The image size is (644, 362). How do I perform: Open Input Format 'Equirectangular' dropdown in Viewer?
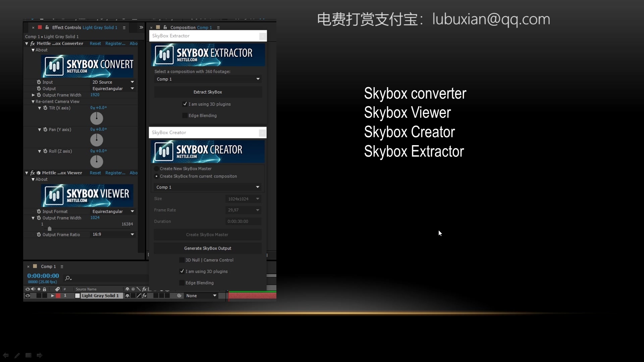coord(113,212)
